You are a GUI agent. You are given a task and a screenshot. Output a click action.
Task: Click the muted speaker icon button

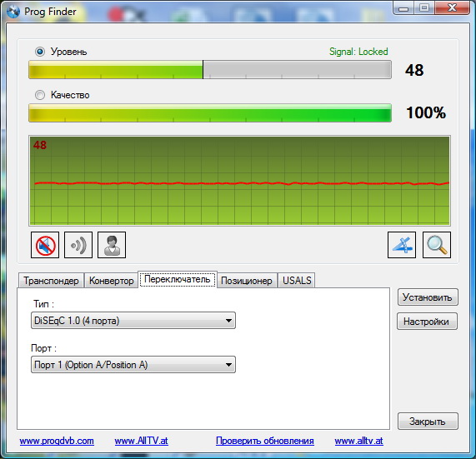tap(45, 245)
